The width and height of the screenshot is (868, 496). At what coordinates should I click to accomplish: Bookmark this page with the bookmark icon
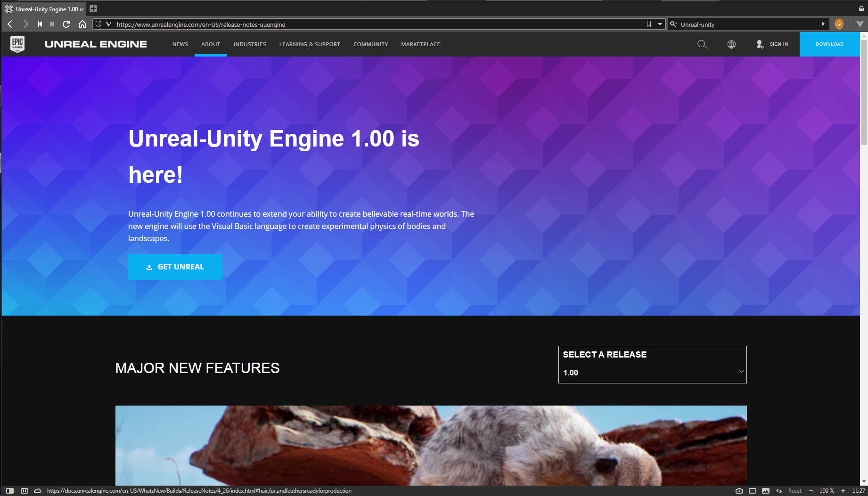[649, 24]
